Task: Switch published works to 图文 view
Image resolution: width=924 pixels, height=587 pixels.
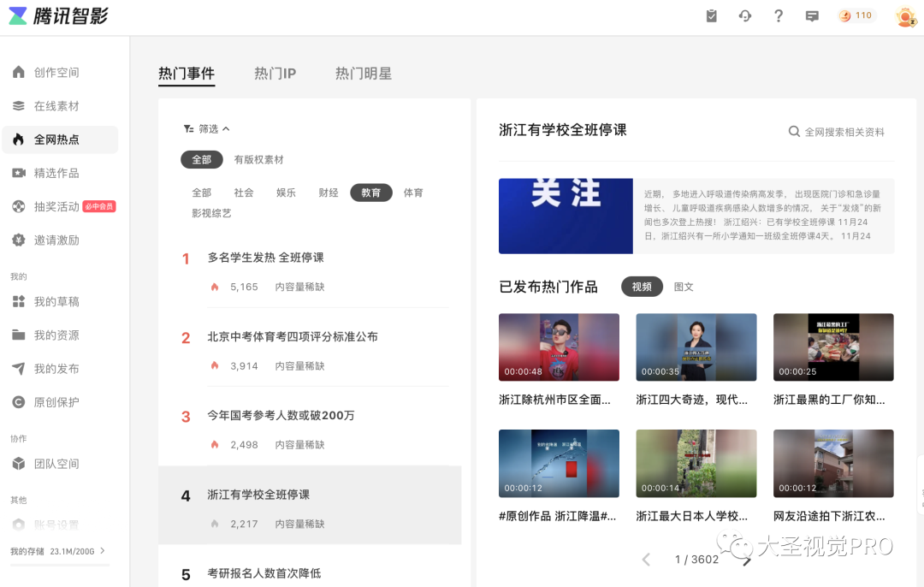Action: [684, 287]
